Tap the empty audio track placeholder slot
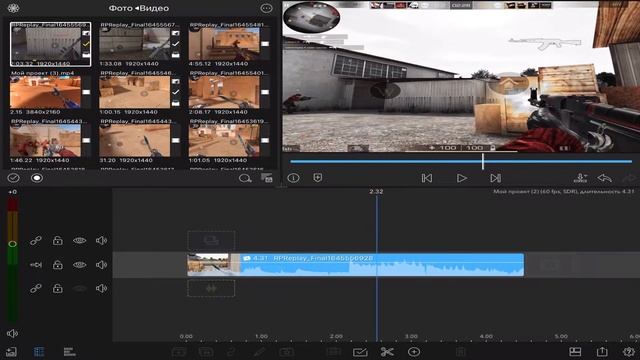640x360 pixels. (x=211, y=289)
